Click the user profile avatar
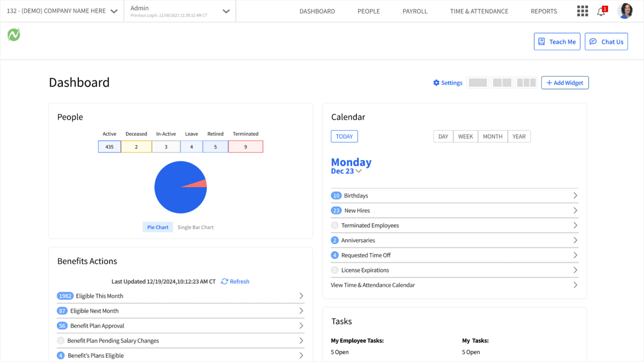Screen dimensions: 644x362 625,10
